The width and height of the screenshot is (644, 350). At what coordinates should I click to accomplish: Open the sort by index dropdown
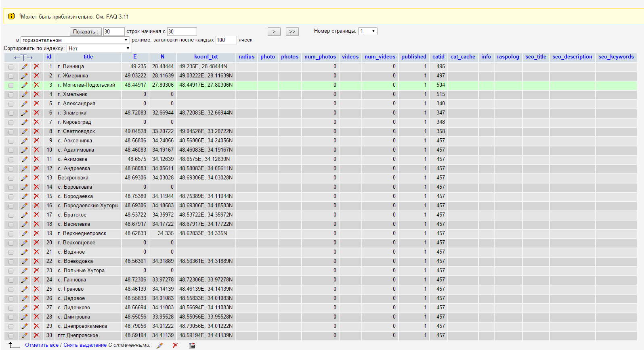(x=99, y=48)
